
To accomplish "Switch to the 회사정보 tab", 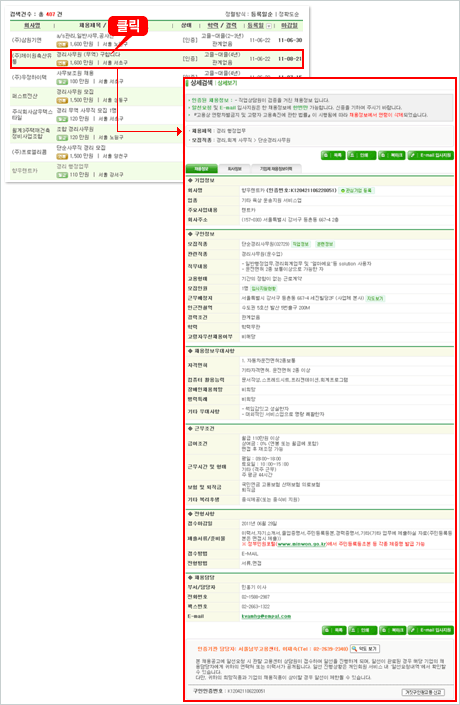I will tap(234, 169).
